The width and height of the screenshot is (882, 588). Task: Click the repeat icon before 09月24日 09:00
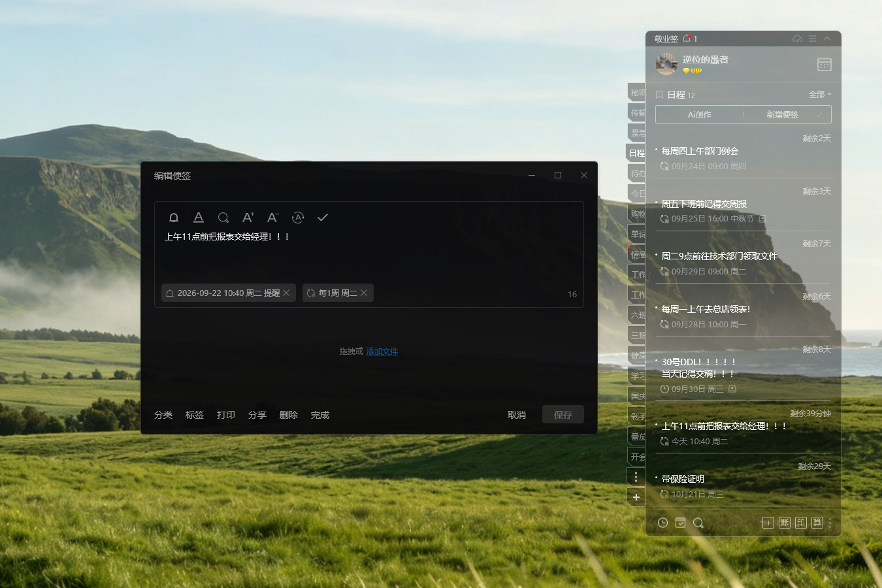coord(664,166)
